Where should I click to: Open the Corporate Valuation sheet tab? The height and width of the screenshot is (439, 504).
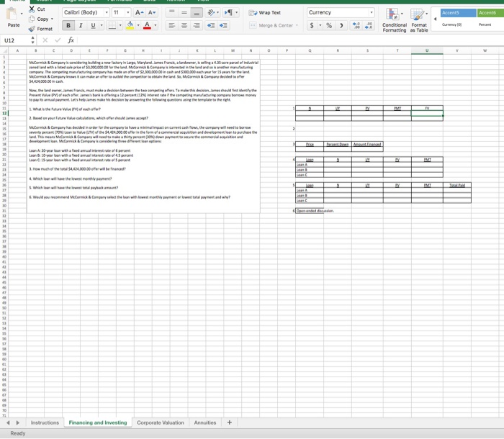[x=161, y=422]
